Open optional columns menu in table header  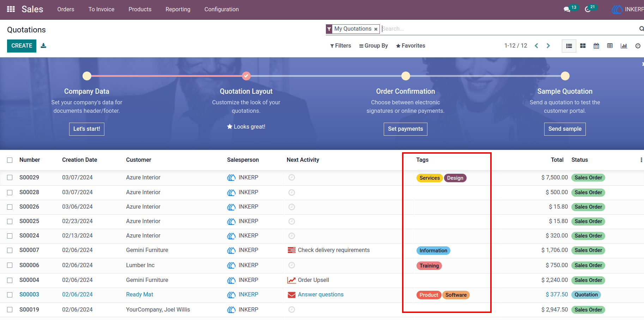(x=641, y=160)
